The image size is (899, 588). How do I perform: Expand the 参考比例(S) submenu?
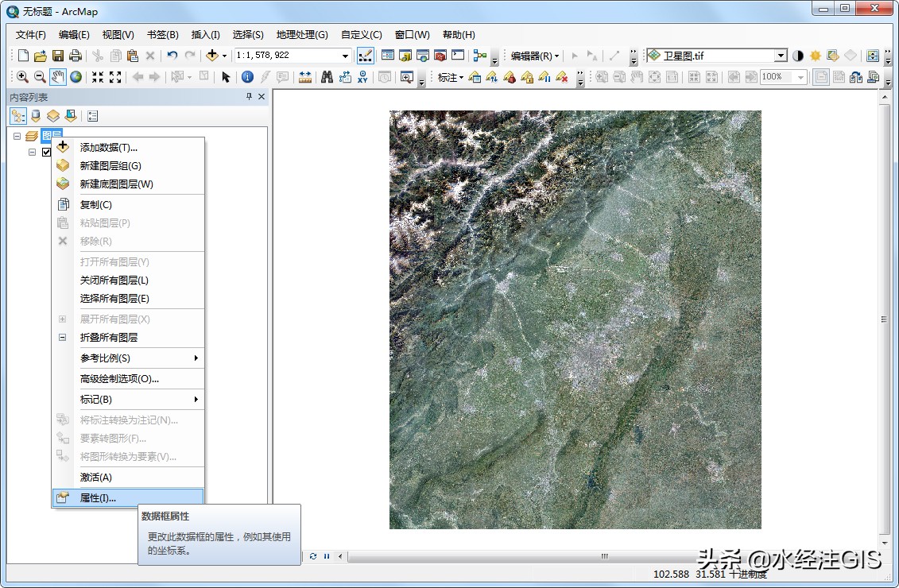click(x=128, y=358)
